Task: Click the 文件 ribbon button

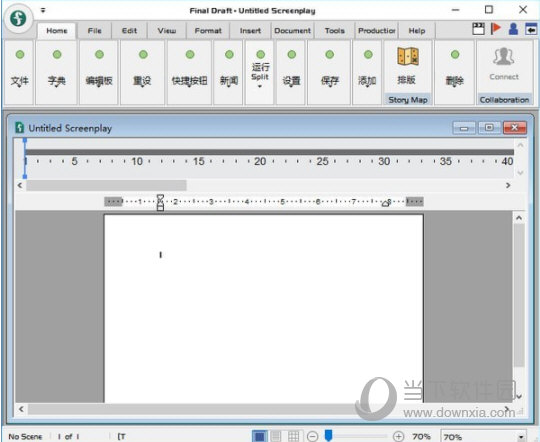Action: coord(19,72)
